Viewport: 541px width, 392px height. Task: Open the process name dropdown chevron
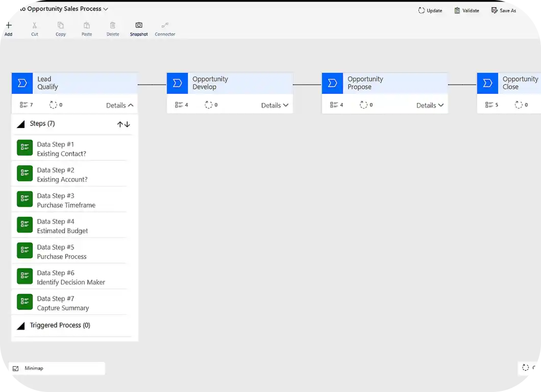tap(106, 9)
